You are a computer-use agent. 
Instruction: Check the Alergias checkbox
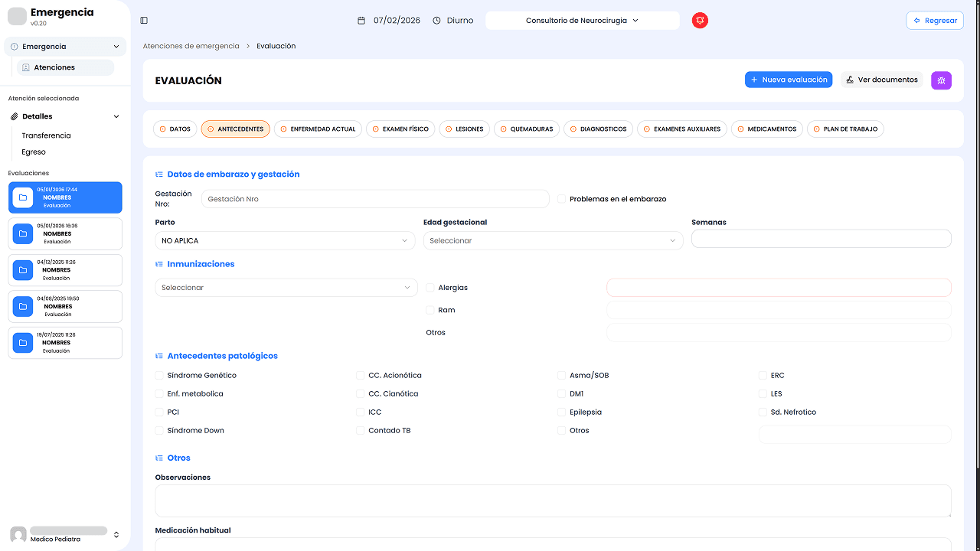(430, 288)
